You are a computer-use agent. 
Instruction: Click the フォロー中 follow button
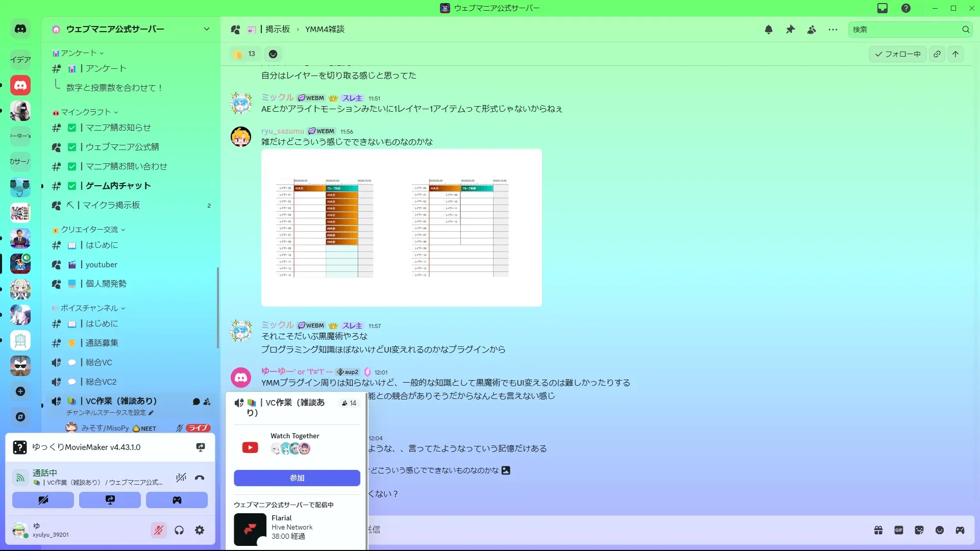click(x=898, y=54)
